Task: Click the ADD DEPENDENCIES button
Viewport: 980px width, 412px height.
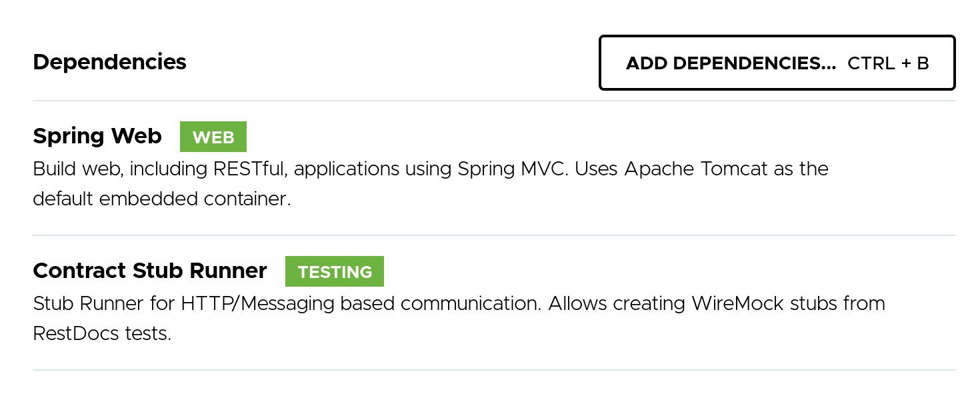Action: click(x=730, y=63)
